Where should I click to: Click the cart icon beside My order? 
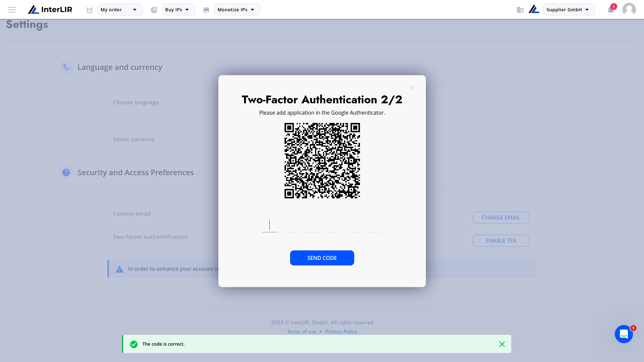coord(90,10)
